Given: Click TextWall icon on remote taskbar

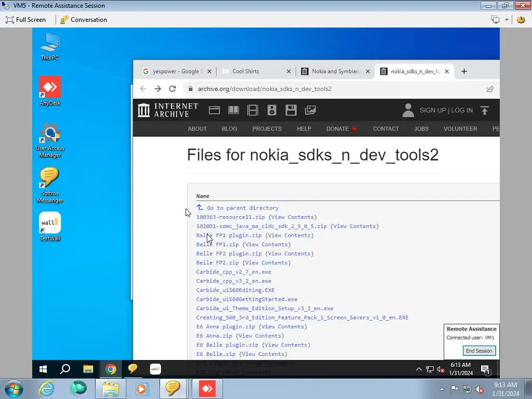Looking at the screenshot, I should [155, 369].
